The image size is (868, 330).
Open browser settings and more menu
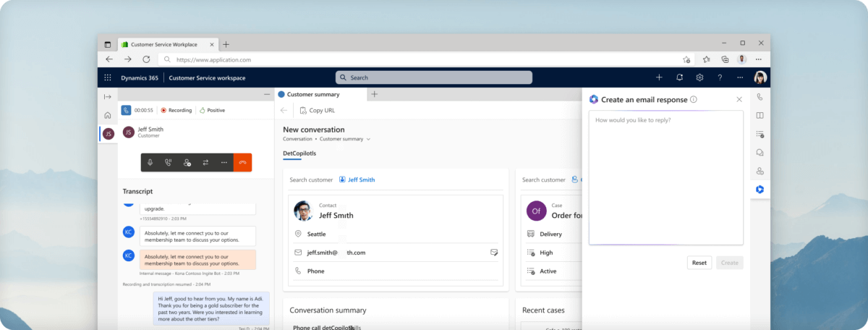pos(759,59)
